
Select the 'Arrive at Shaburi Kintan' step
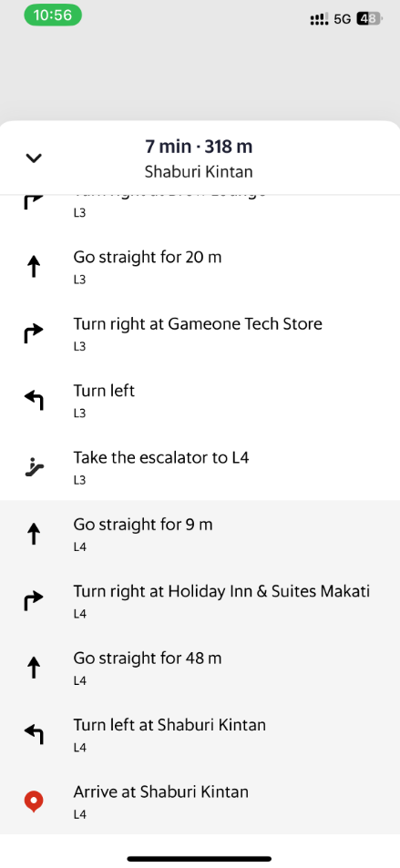tap(200, 802)
